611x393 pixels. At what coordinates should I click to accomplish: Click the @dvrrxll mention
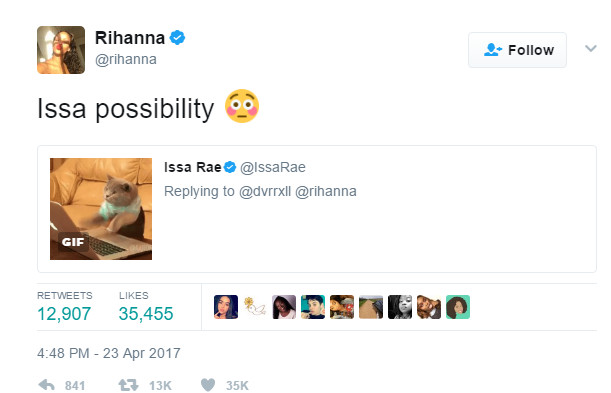(265, 191)
